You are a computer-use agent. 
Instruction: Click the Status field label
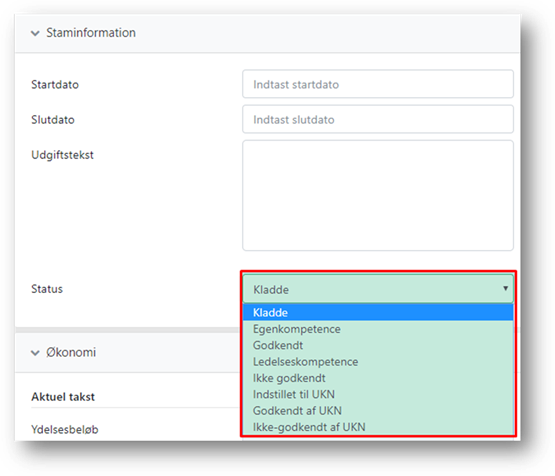point(47,289)
